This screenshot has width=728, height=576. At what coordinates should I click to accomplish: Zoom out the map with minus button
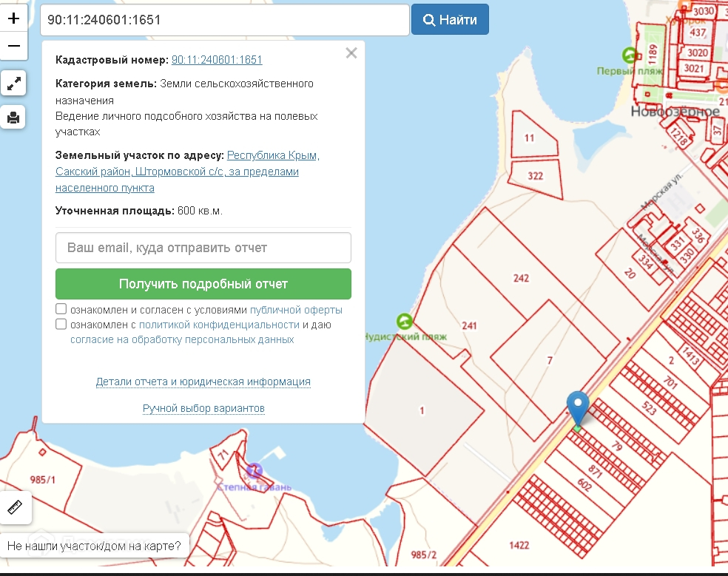13,46
